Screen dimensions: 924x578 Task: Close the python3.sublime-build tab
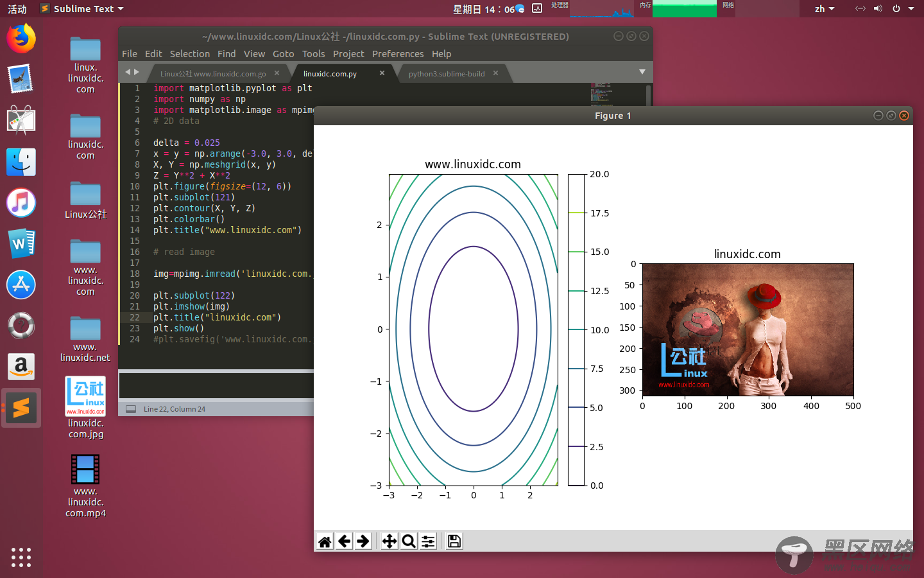495,73
